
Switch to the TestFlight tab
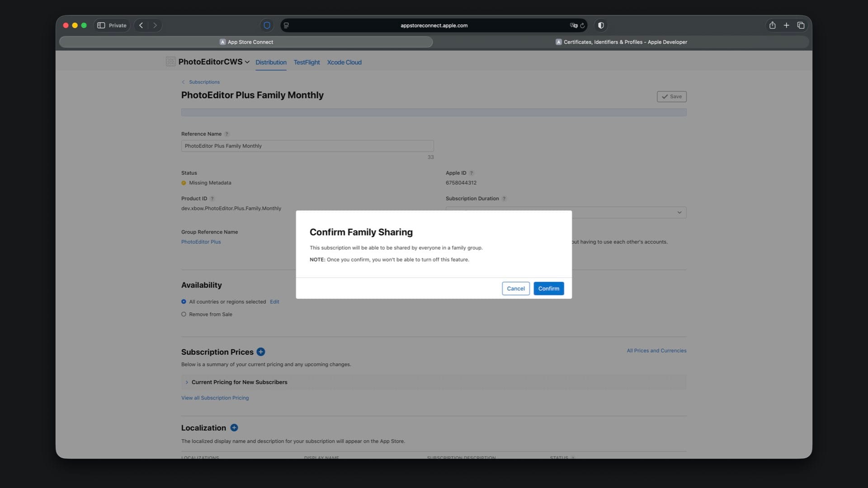pos(307,62)
